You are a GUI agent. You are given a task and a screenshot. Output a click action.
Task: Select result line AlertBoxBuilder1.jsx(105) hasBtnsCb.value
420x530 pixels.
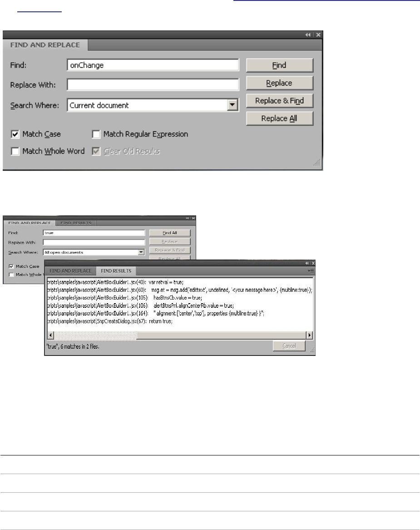pyautogui.click(x=124, y=298)
